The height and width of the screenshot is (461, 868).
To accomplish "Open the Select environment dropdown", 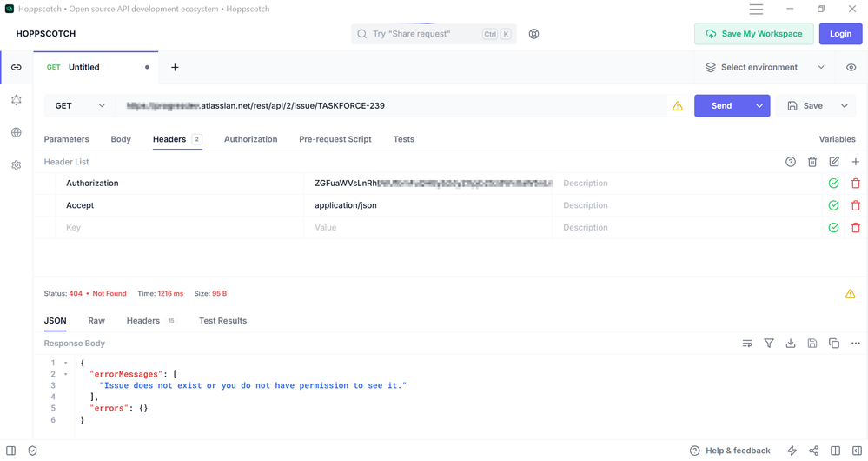I will (x=765, y=67).
